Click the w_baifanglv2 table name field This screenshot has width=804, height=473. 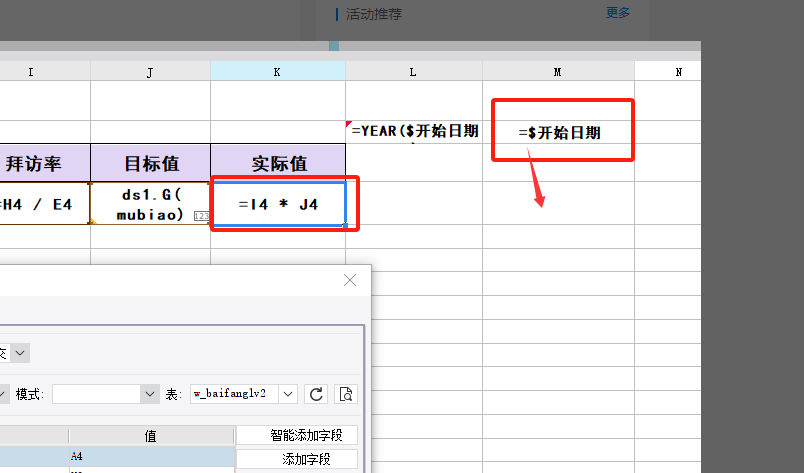pos(234,394)
